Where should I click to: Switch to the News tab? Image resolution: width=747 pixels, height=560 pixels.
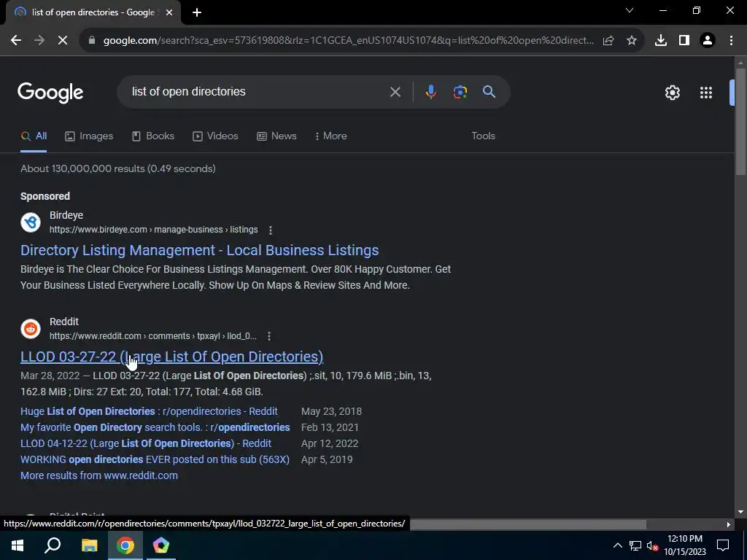[x=276, y=136]
